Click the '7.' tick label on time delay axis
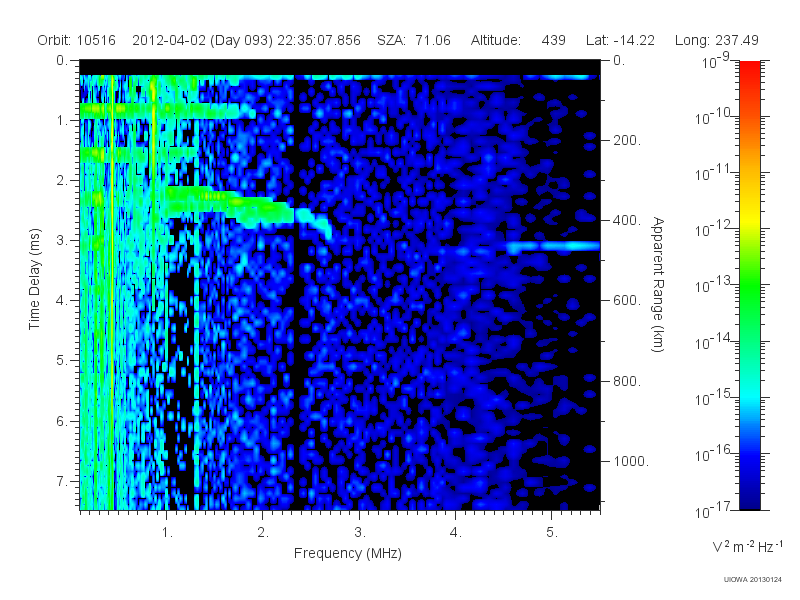This screenshot has height=600, width=800. pos(62,481)
